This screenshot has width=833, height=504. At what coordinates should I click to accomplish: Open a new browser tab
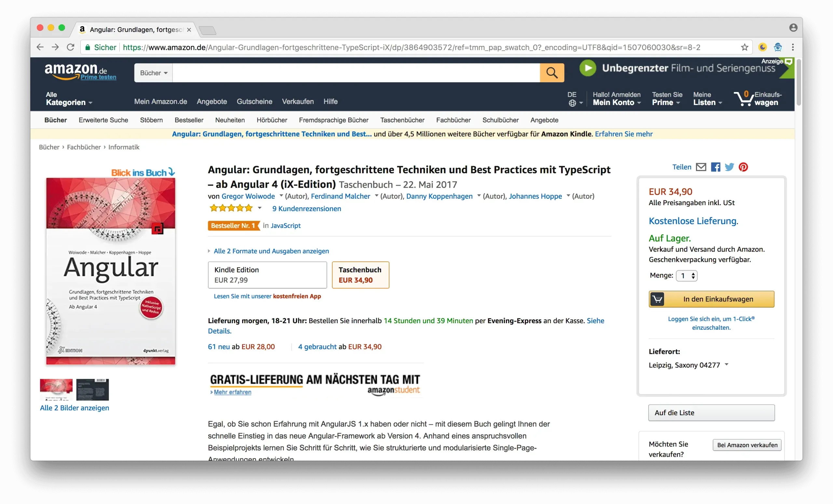[x=207, y=30]
